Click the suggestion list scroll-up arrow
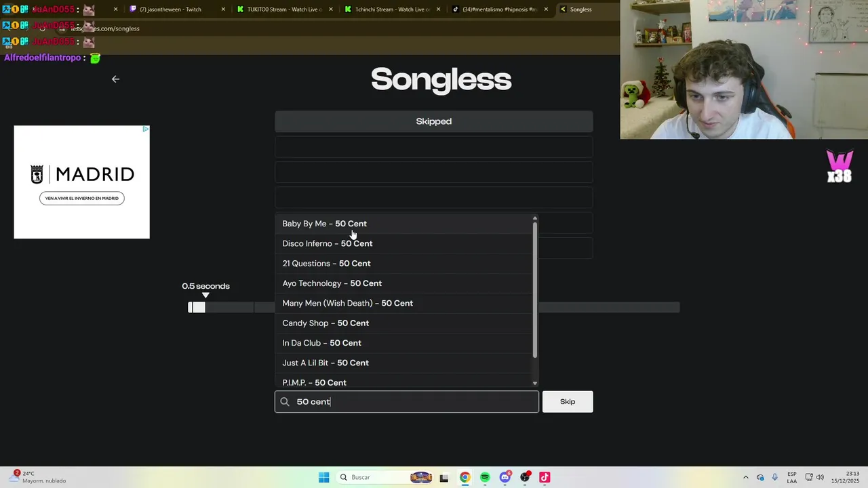 tap(535, 218)
